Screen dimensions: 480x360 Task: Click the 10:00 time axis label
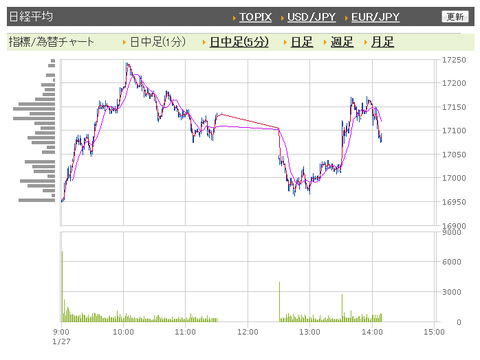click(x=123, y=332)
